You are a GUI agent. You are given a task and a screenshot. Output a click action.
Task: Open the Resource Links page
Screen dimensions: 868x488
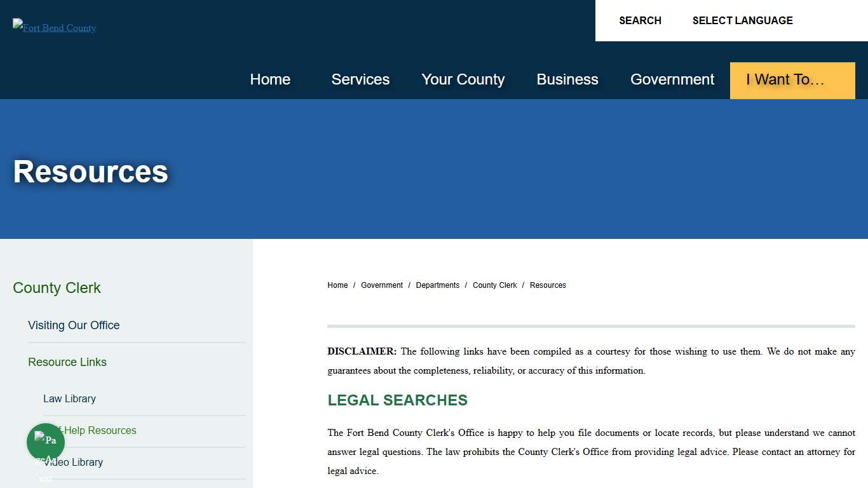point(67,362)
